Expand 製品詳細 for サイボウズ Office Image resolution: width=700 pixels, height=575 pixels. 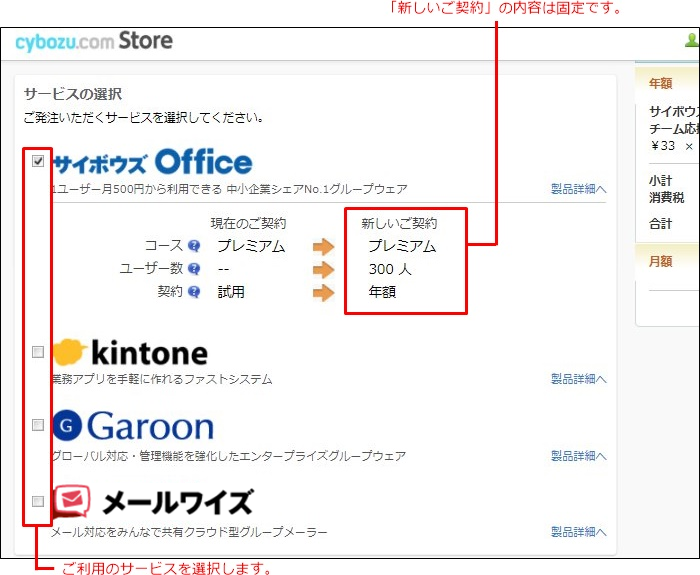click(578, 189)
